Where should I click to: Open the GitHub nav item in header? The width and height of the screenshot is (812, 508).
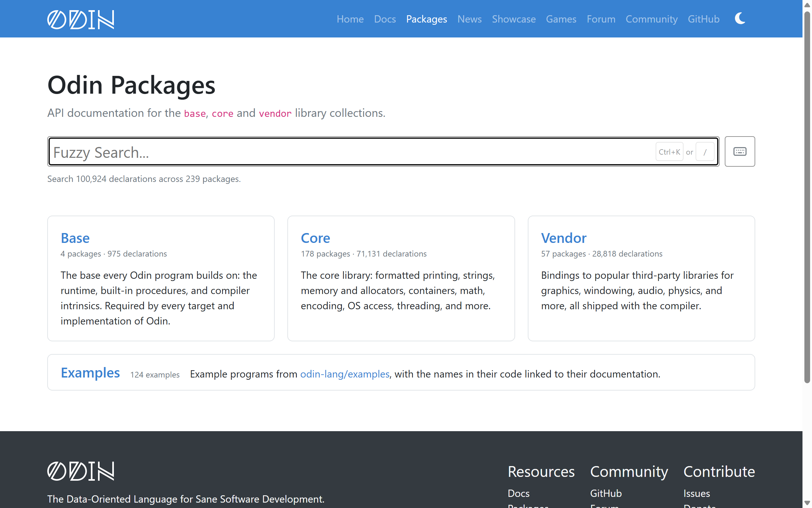point(704,19)
